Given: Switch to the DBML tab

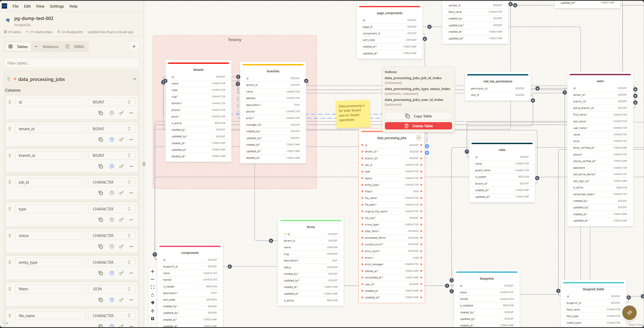Looking at the screenshot, I should coord(75,47).
